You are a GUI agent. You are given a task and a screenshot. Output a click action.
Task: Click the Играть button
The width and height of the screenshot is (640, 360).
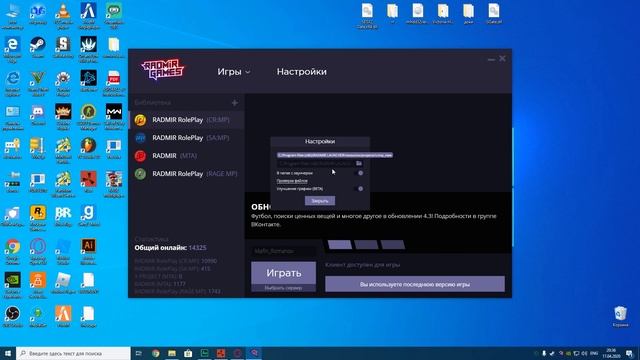[284, 273]
